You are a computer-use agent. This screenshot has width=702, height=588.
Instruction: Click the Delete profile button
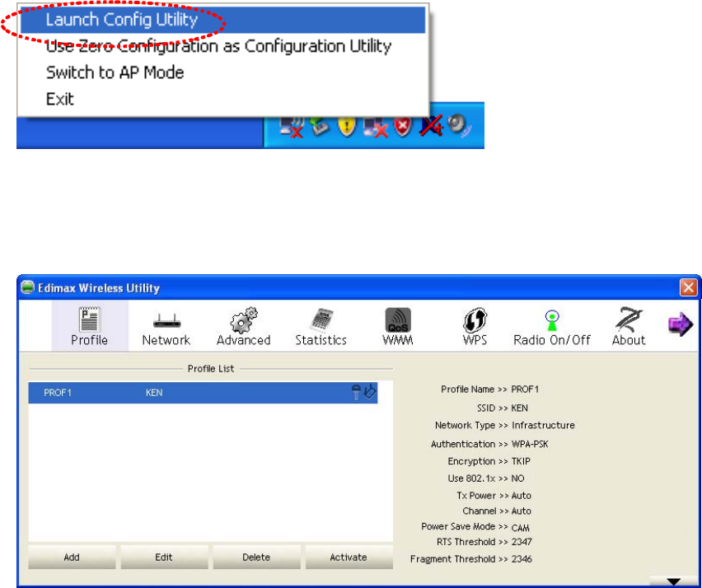[256, 558]
